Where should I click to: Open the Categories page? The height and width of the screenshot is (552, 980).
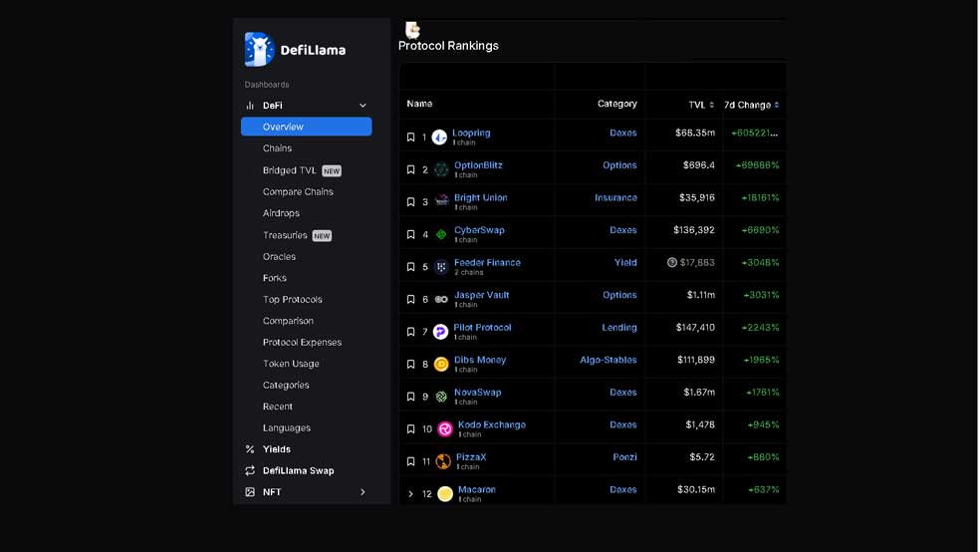(x=286, y=385)
